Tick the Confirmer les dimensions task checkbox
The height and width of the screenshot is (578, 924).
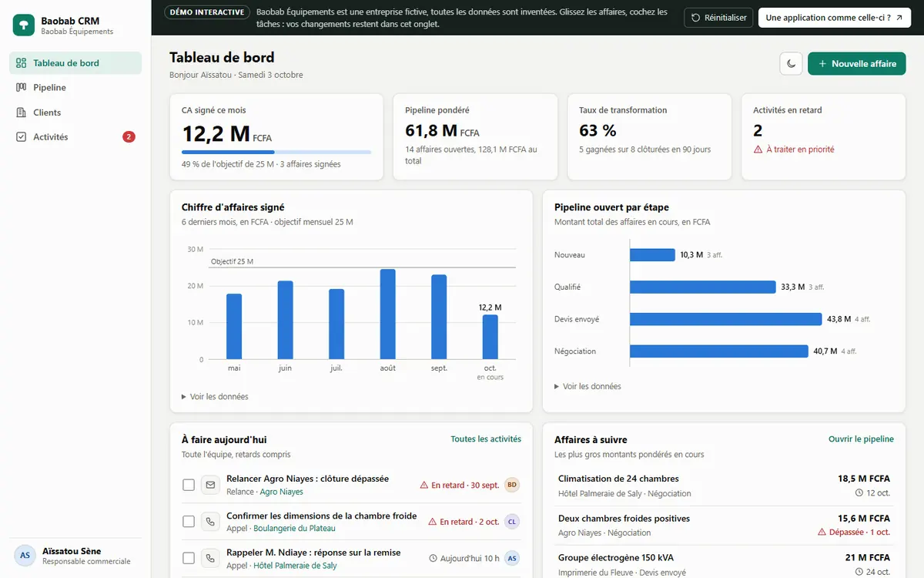click(x=189, y=522)
